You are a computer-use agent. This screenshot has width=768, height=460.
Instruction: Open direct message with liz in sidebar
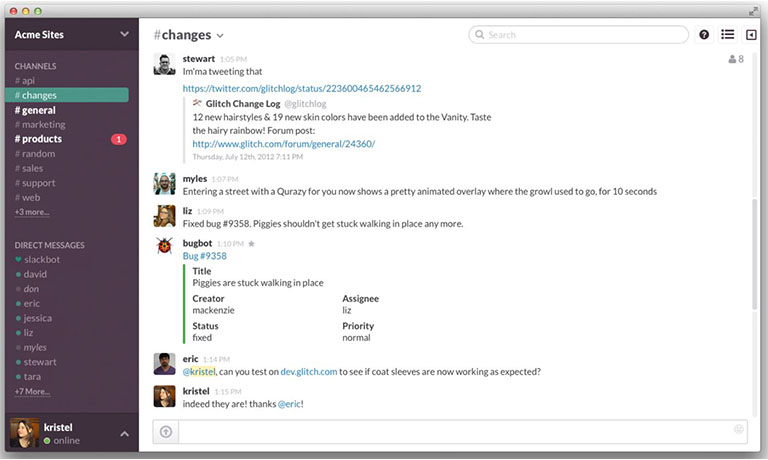pyautogui.click(x=24, y=333)
